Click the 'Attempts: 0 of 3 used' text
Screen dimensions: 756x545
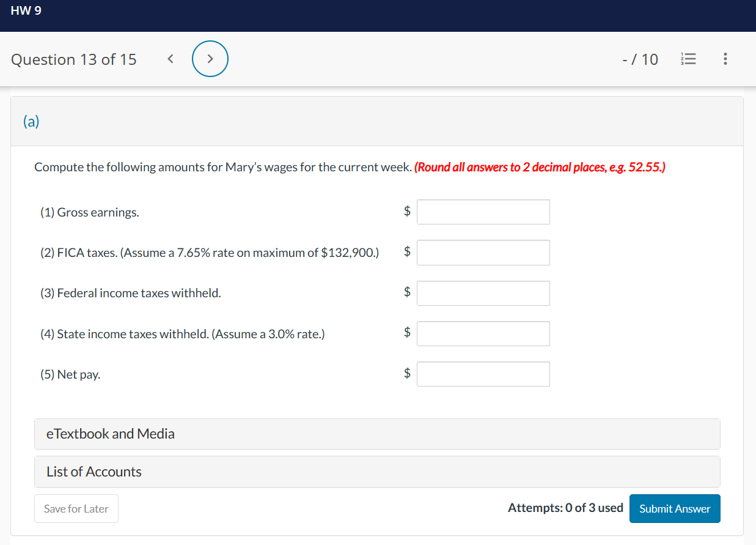pos(565,508)
